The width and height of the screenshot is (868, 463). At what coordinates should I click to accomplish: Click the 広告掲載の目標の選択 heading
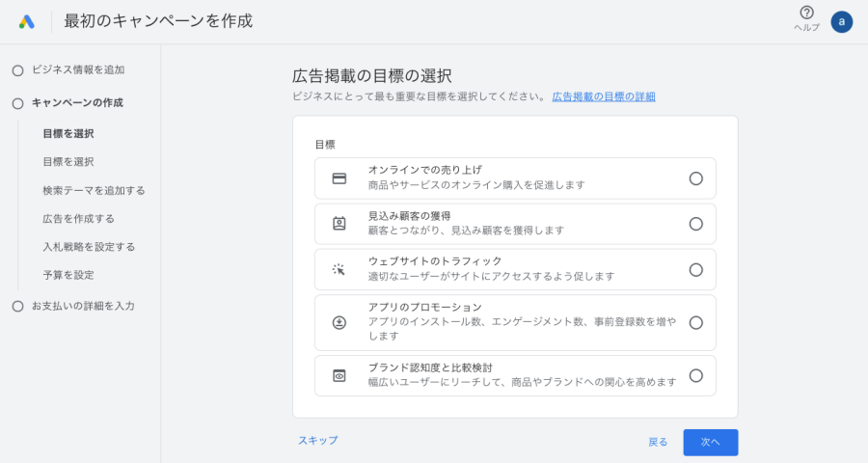click(372, 76)
